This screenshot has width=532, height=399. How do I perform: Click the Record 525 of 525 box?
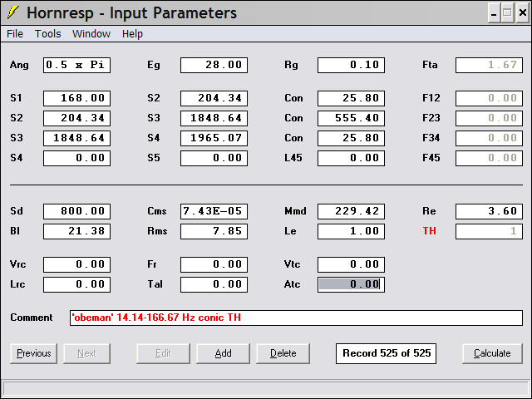(x=386, y=353)
